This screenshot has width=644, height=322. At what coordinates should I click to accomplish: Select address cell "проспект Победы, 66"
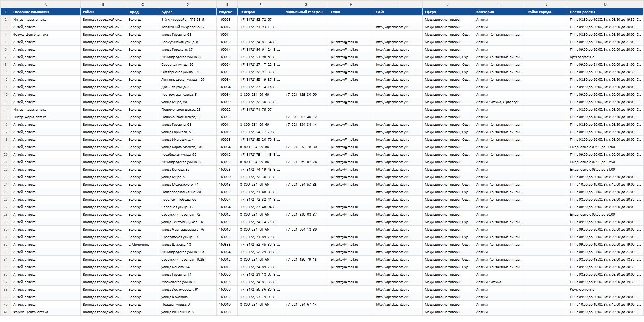coord(188,200)
